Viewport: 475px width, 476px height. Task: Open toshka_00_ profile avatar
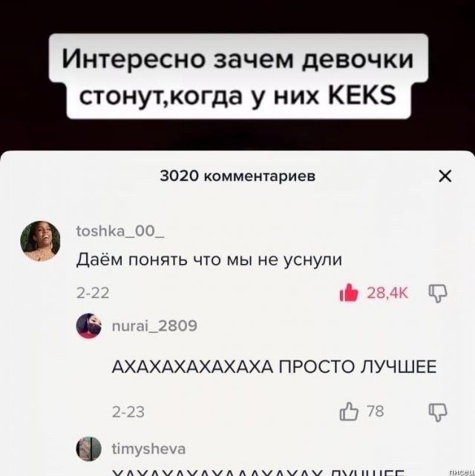[x=40, y=241]
